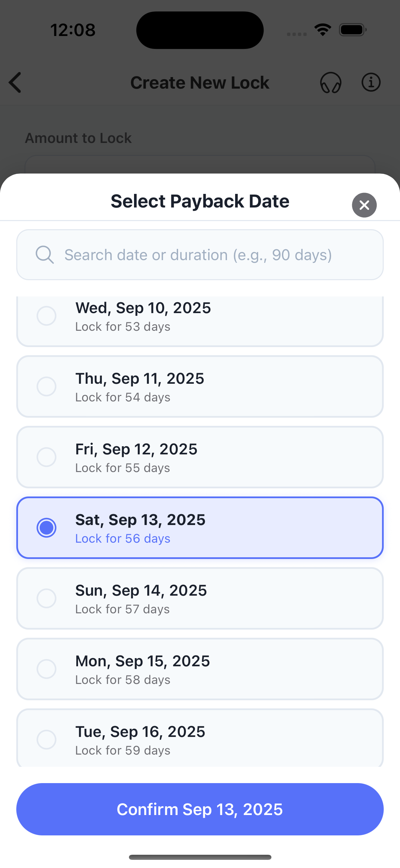Select Sun, Sep 14, 2025 radio button

46,598
